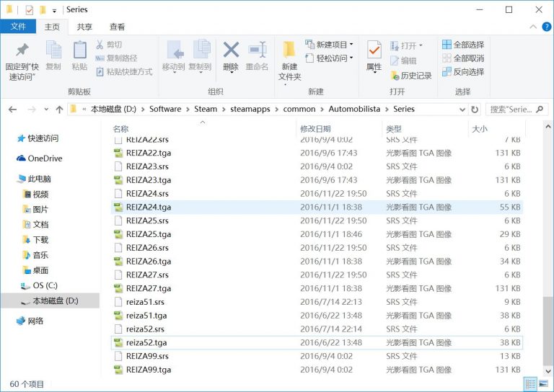
Task: Click the Forward navigation arrow
Action: pos(32,110)
